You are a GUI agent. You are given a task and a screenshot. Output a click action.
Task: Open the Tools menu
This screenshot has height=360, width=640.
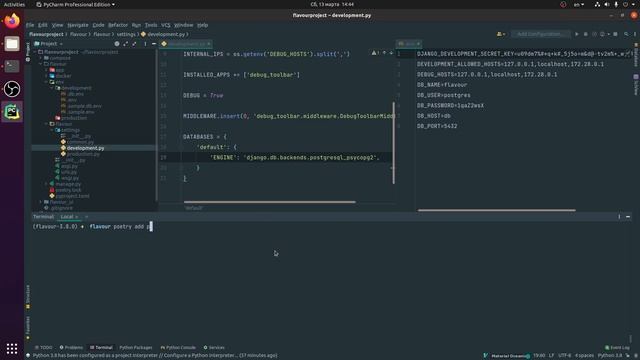coord(151,25)
